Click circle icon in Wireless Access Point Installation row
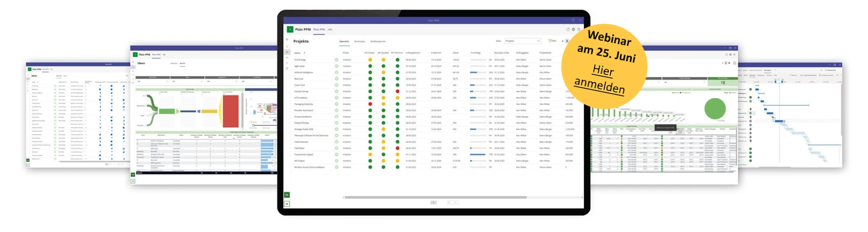This screenshot has height=232, width=868. point(336,167)
